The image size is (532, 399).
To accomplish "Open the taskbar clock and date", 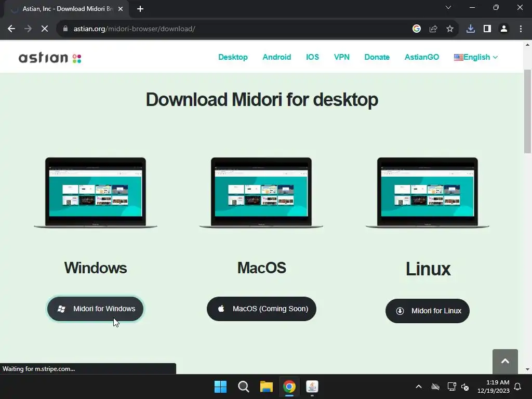I will point(494,387).
